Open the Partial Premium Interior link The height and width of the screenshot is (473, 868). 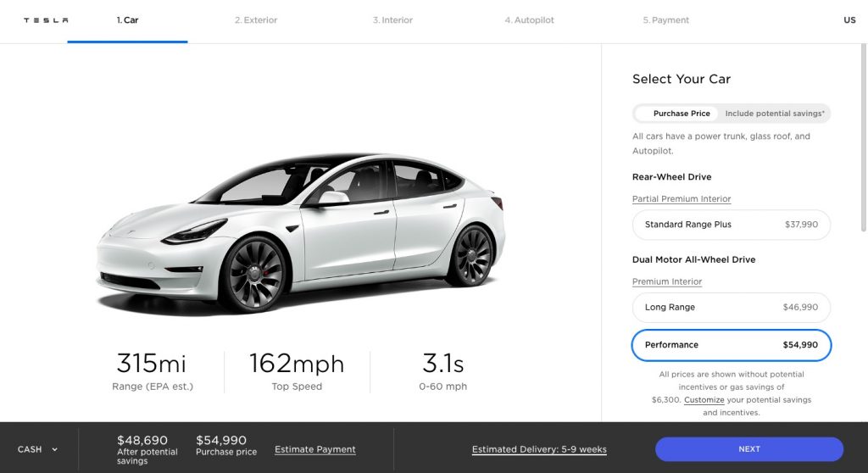tap(682, 199)
